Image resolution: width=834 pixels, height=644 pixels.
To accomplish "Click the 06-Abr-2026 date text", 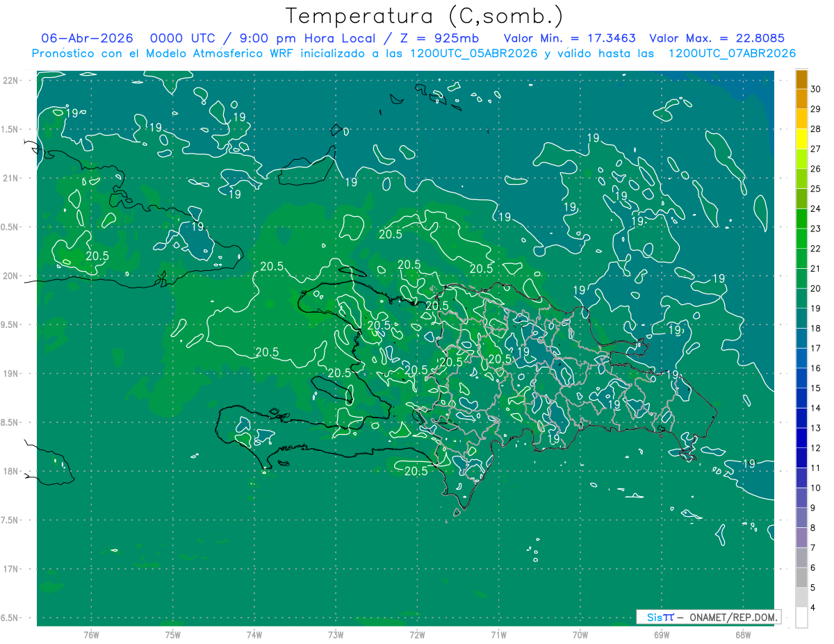I will [x=87, y=38].
